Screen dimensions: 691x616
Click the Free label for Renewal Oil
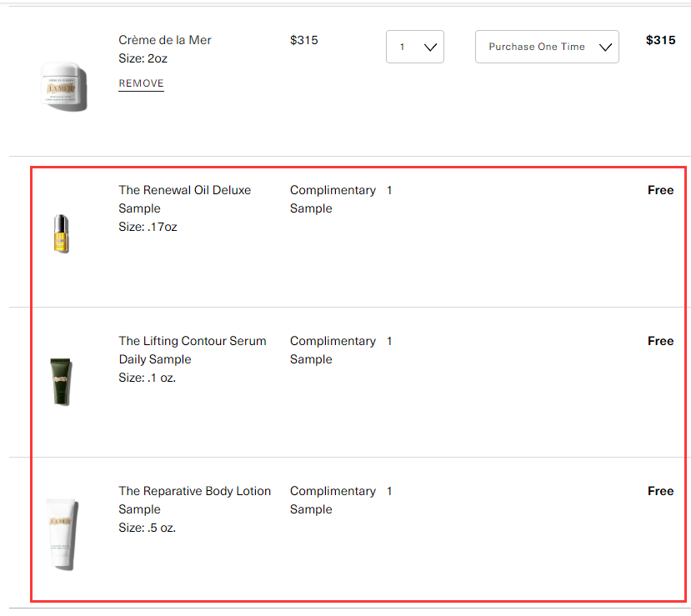(660, 190)
